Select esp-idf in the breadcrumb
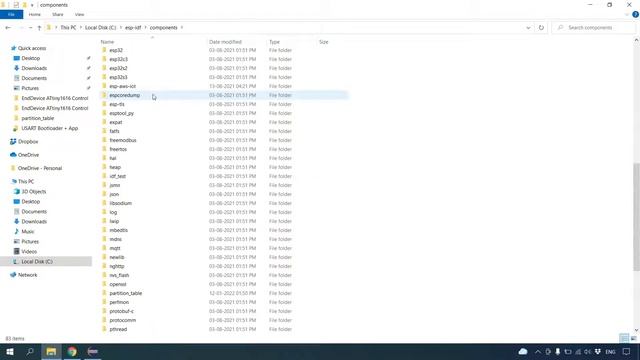Image resolution: width=640 pixels, height=360 pixels. pyautogui.click(x=133, y=28)
